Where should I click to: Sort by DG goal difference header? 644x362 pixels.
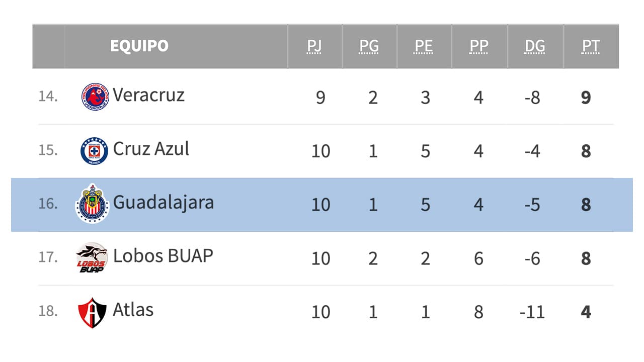click(x=535, y=46)
